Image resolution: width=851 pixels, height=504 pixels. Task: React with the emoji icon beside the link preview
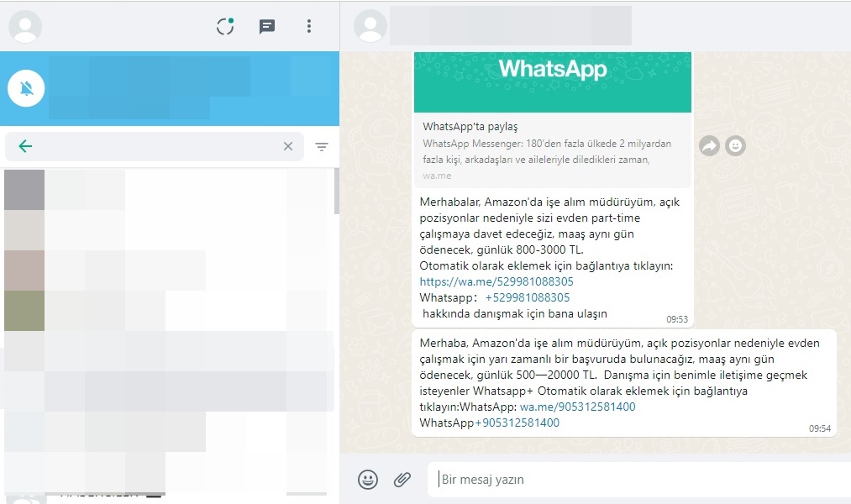[x=735, y=145]
